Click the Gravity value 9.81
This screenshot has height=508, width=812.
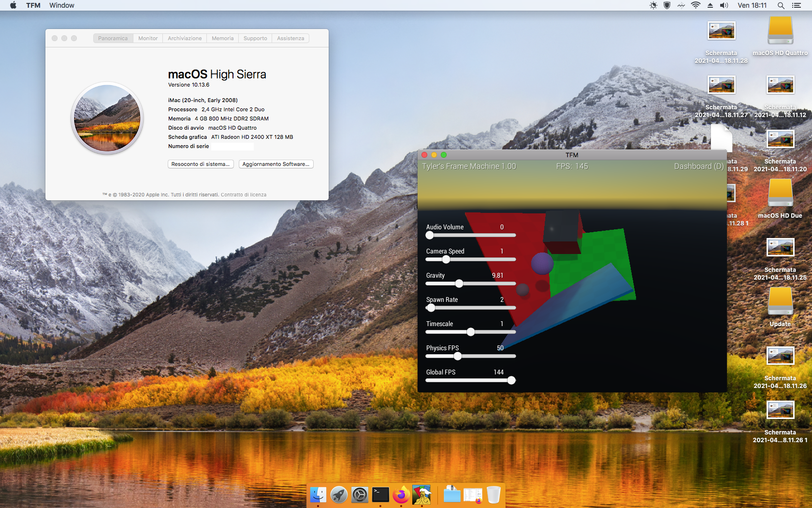pos(497,275)
